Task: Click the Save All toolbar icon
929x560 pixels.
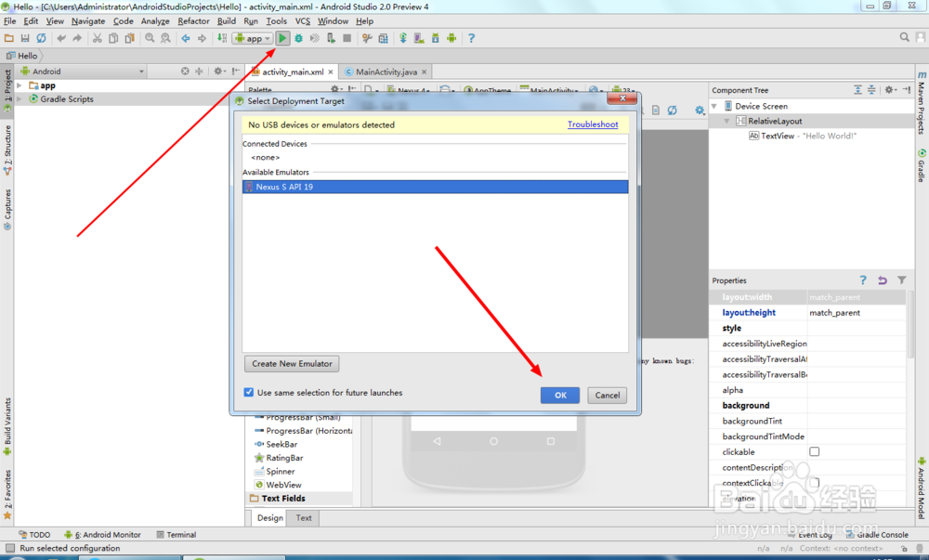Action: tap(25, 38)
